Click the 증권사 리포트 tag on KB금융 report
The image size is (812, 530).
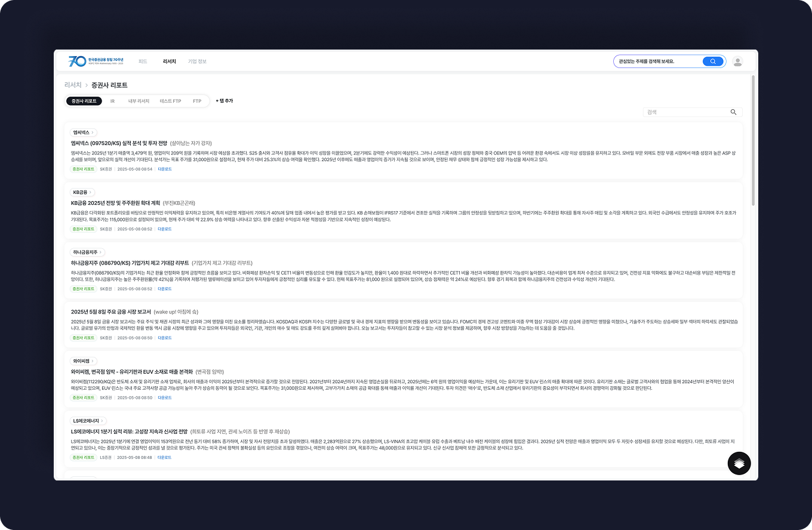pos(83,229)
